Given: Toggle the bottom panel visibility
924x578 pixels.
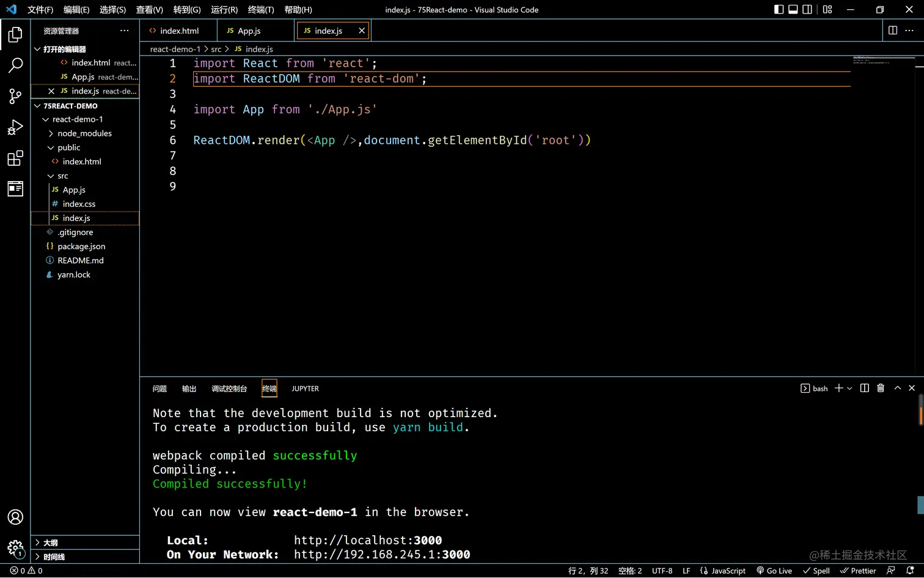Looking at the screenshot, I should tap(793, 10).
